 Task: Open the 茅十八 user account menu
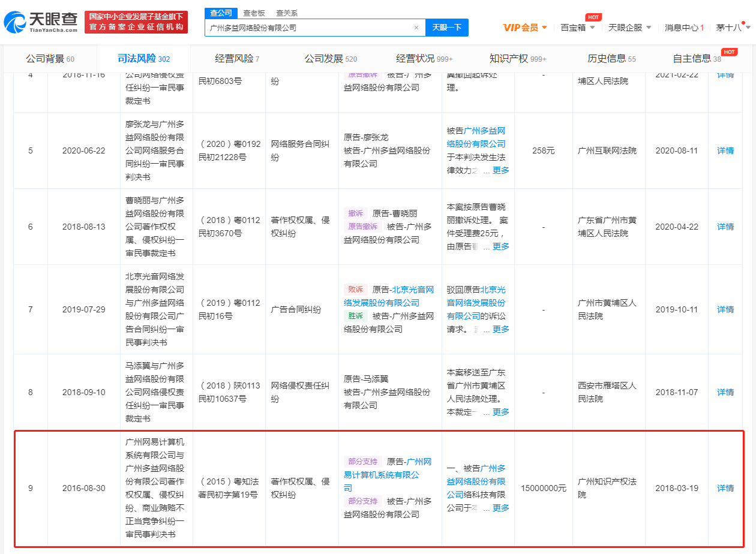[x=732, y=28]
